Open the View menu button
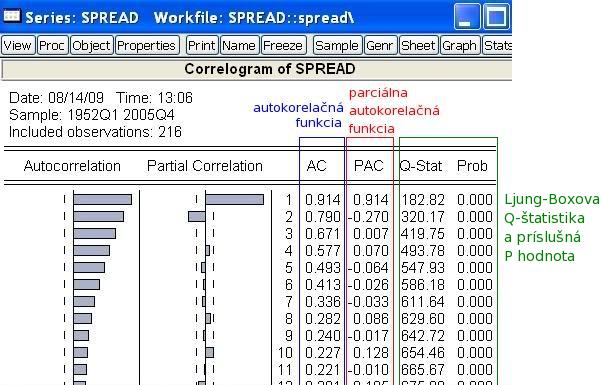The height and width of the screenshot is (385, 603). (18, 45)
